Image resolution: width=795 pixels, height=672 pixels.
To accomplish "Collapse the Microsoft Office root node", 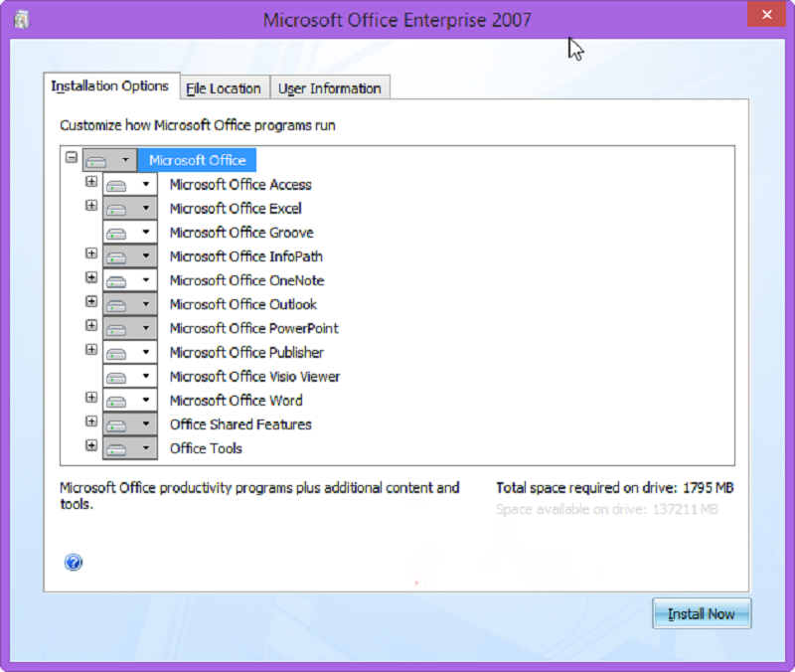I will click(x=71, y=157).
